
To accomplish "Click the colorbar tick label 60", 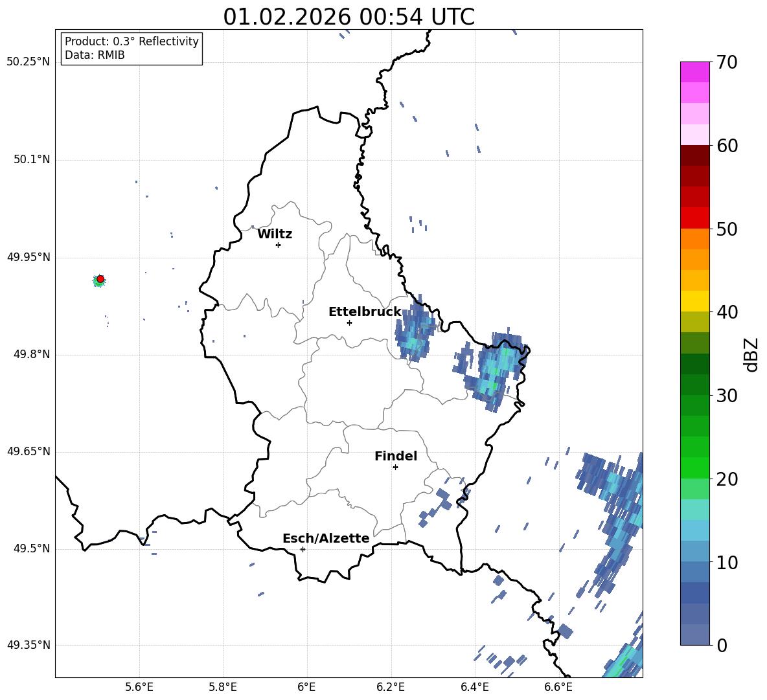I will (727, 146).
